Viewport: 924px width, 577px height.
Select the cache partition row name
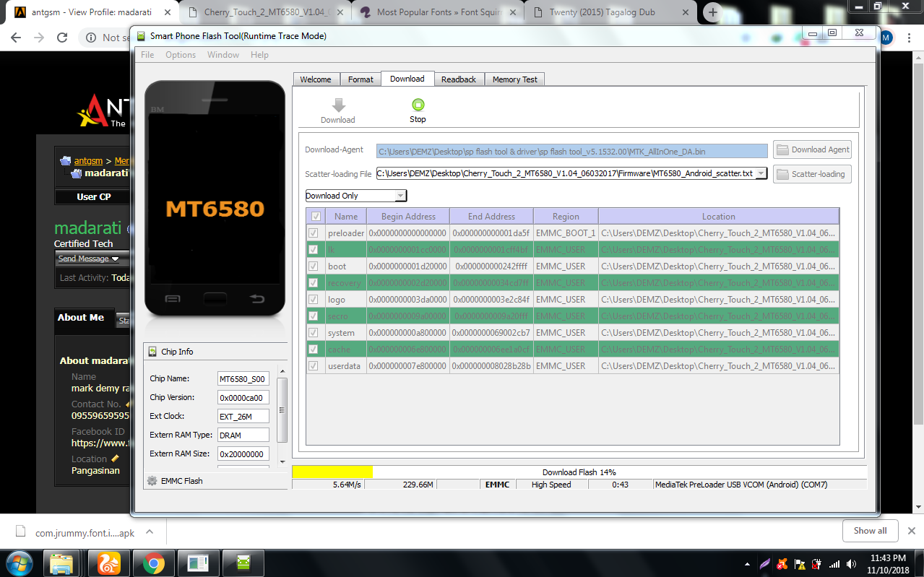(x=339, y=350)
